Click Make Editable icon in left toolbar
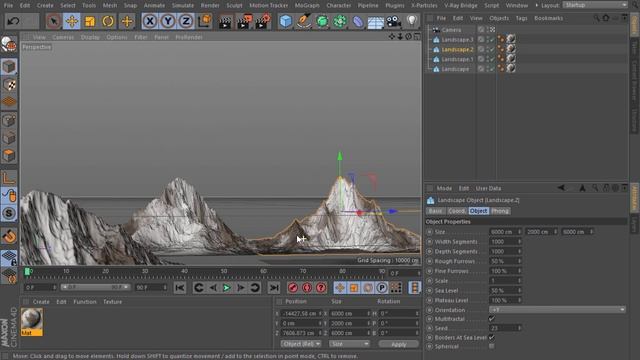This screenshot has width=640, height=360. point(9,44)
